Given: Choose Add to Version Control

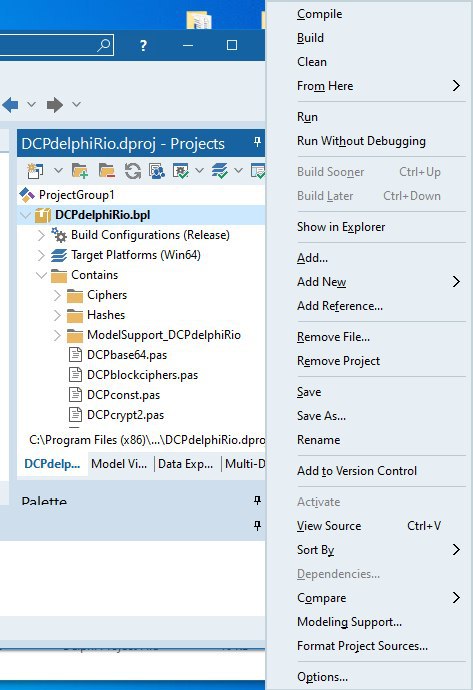Looking at the screenshot, I should pos(356,471).
